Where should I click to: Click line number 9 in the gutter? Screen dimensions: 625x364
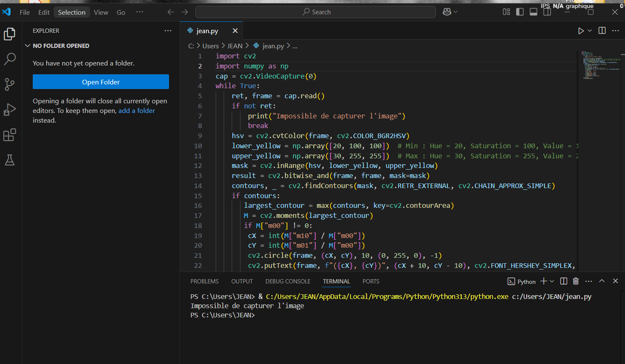pos(200,136)
